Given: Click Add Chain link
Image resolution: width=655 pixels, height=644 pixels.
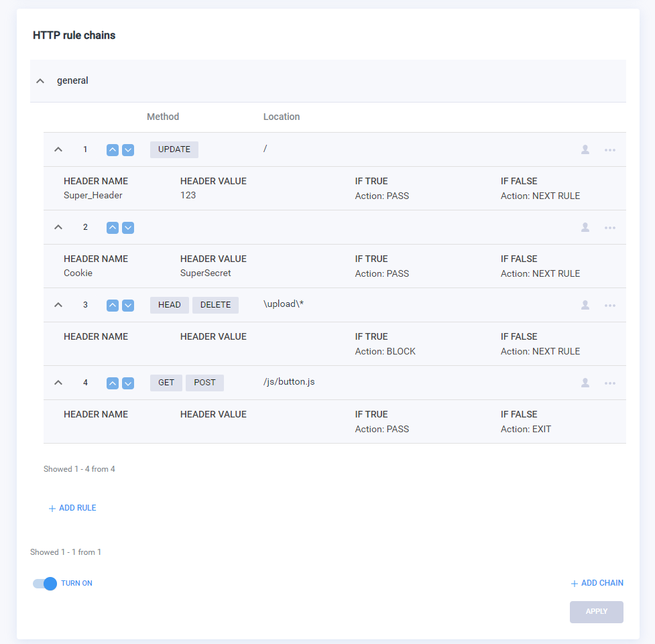Looking at the screenshot, I should 597,583.
